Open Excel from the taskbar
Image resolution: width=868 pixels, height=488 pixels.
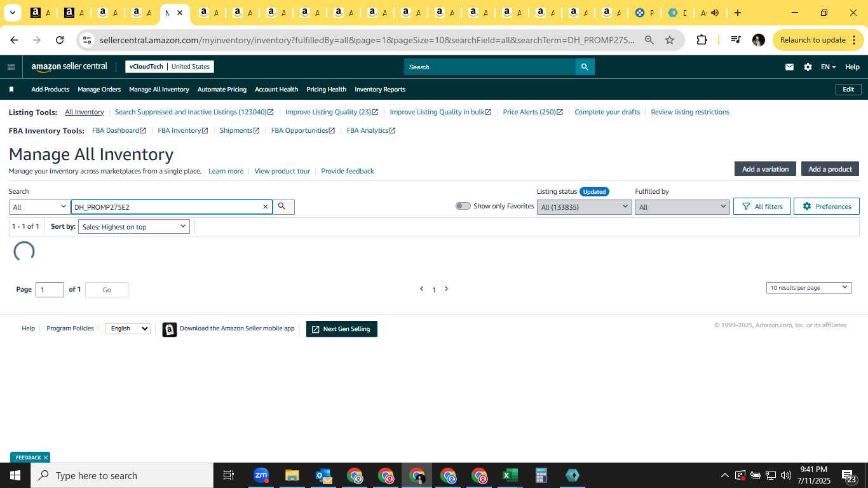point(510,475)
